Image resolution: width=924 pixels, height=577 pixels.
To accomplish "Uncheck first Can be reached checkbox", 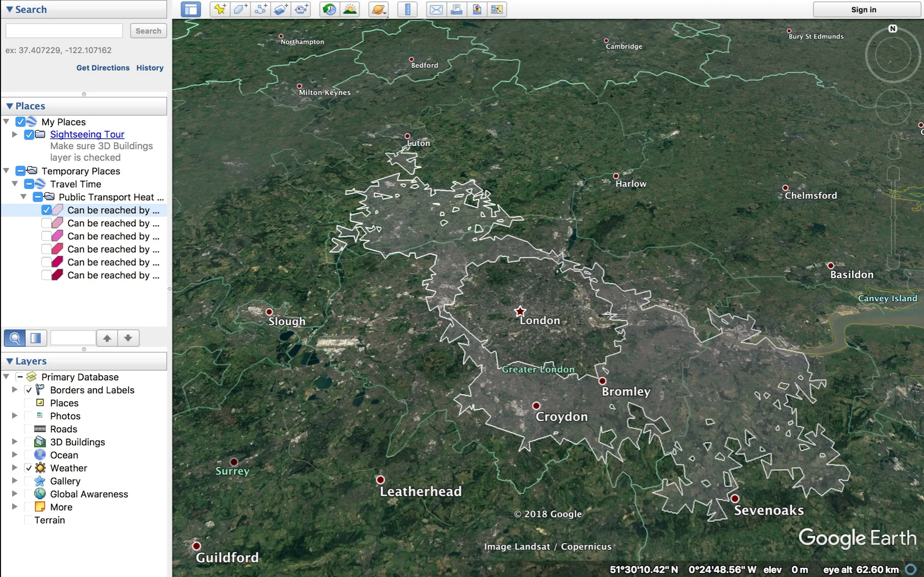I will (x=46, y=210).
